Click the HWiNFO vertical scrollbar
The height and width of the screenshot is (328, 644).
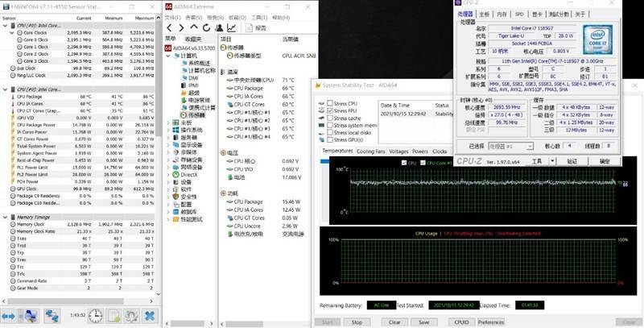159,155
